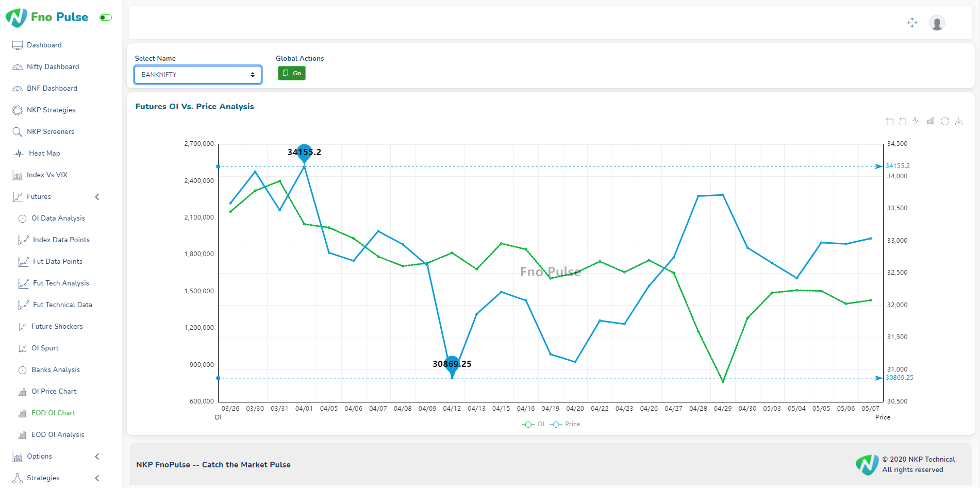Click the fullscreen move arrows icon
Screen dimensions: 980x488
coord(912,23)
